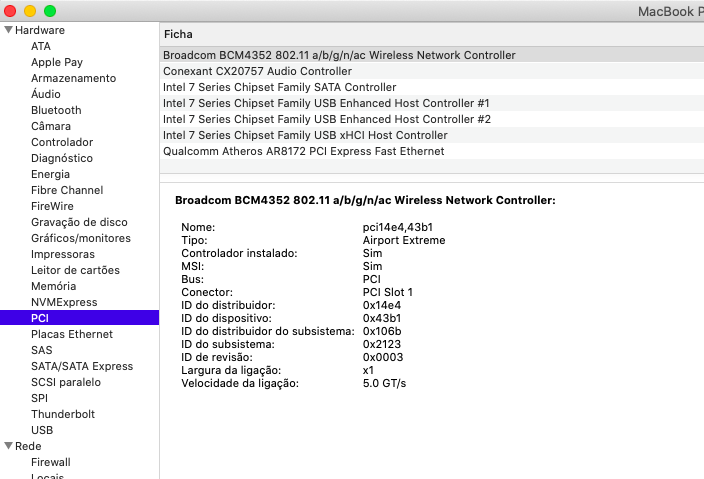This screenshot has height=479, width=704.
Task: Select USB Enhanced Host Controller #2 row
Action: click(x=431, y=119)
